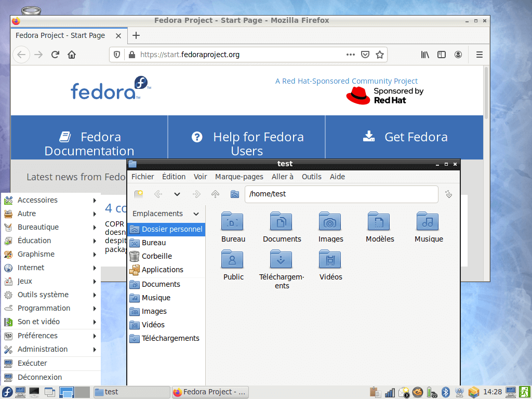Open the Firefox Library icon
The image size is (532, 399).
[x=425, y=55]
